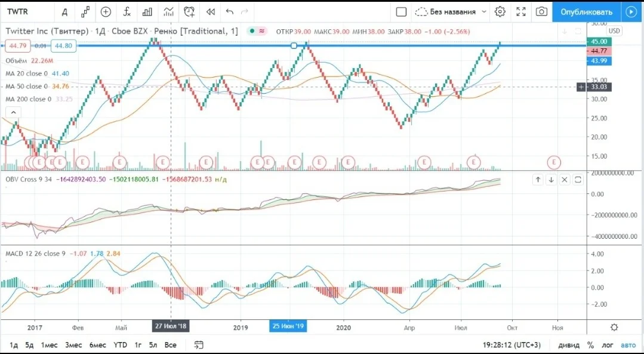
Task: Switch the chart to fullscreen mode
Action: coord(521,12)
